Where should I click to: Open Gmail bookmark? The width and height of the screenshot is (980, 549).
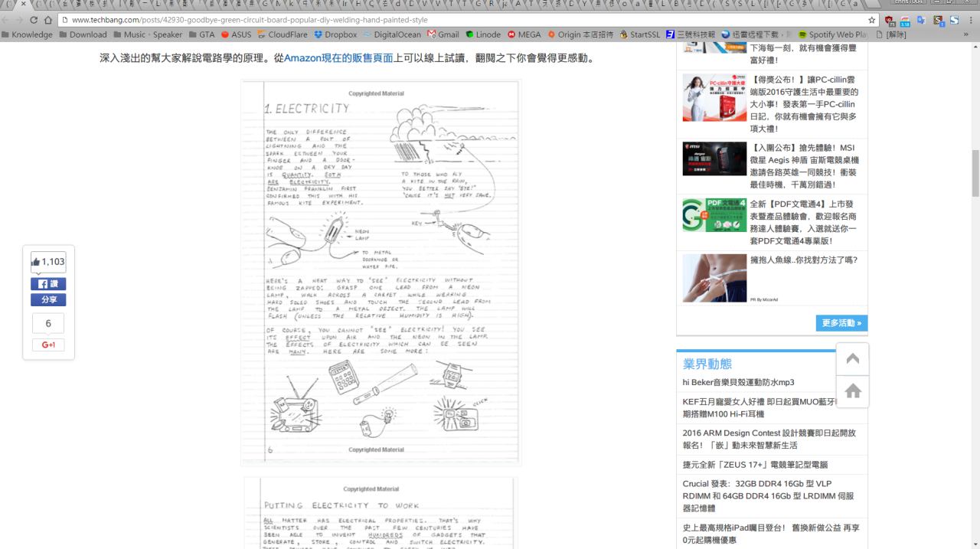click(443, 34)
